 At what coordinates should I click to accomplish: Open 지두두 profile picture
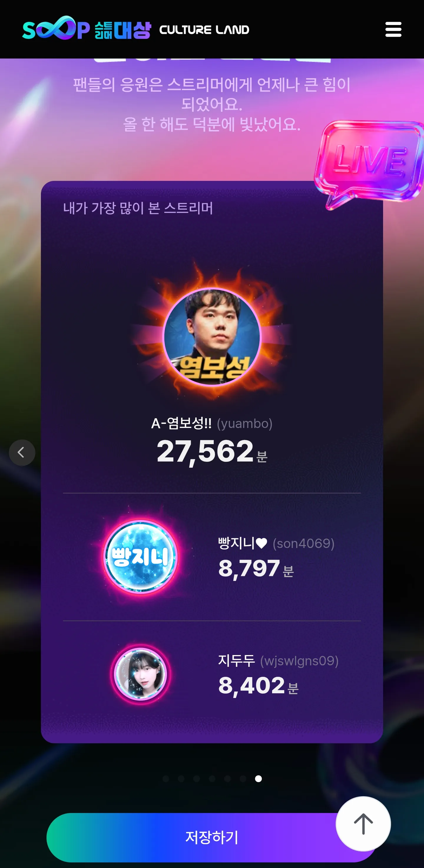click(141, 674)
